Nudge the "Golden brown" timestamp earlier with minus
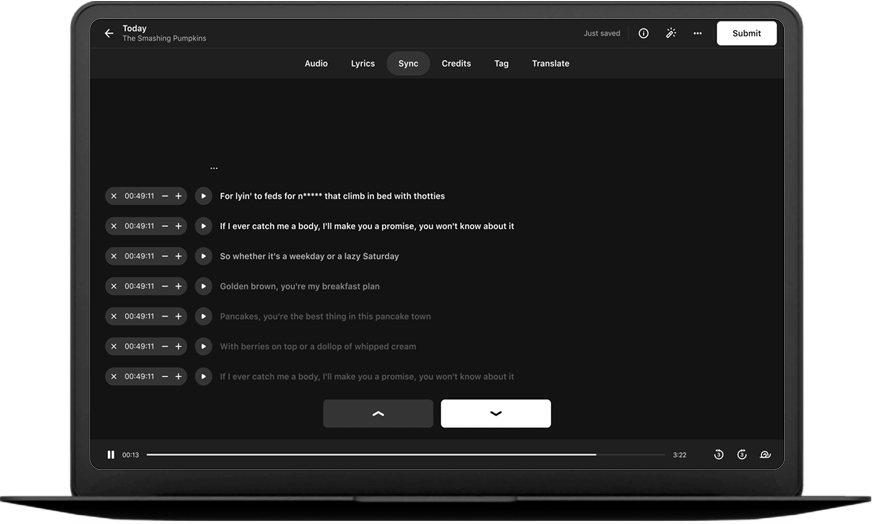Viewport: 872px width, 524px height. click(x=165, y=286)
